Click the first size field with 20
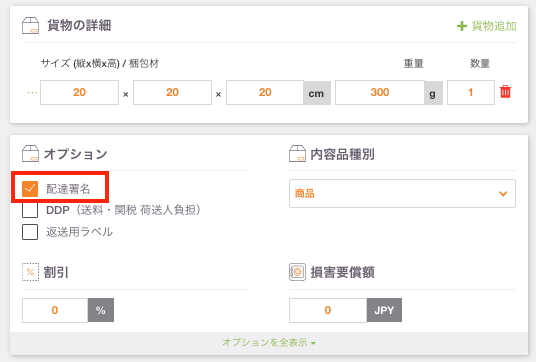536x362 pixels. pos(79,92)
